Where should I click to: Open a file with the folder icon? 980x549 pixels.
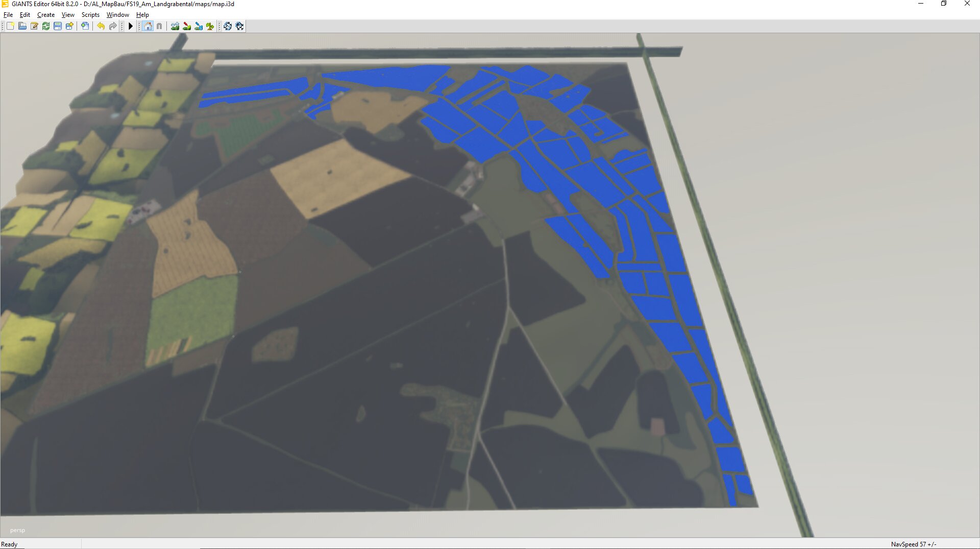[x=22, y=26]
